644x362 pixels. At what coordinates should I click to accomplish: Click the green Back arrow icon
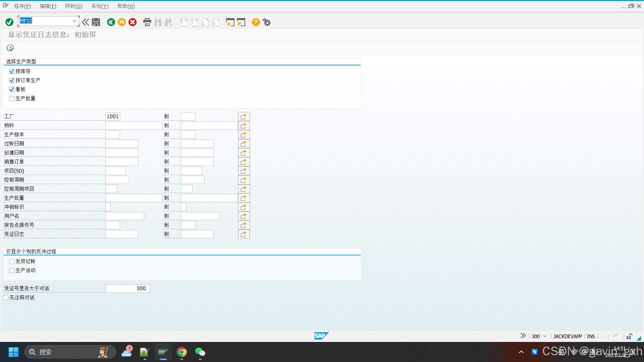[111, 22]
